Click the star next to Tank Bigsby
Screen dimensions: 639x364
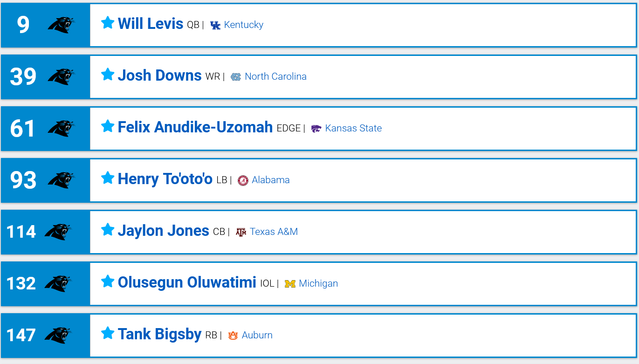click(x=108, y=333)
